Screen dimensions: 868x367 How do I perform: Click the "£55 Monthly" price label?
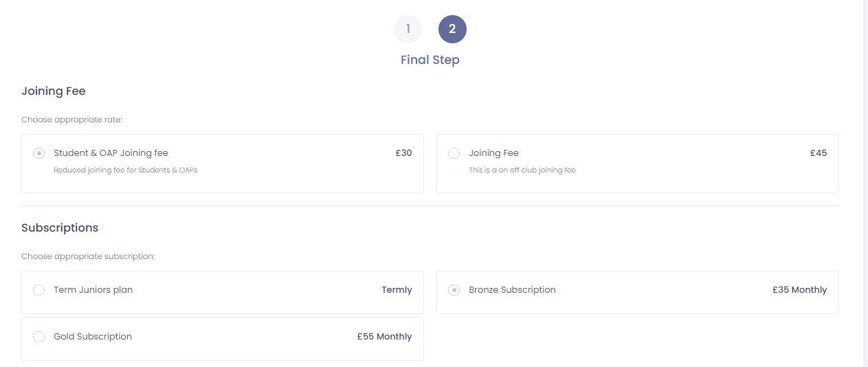384,337
